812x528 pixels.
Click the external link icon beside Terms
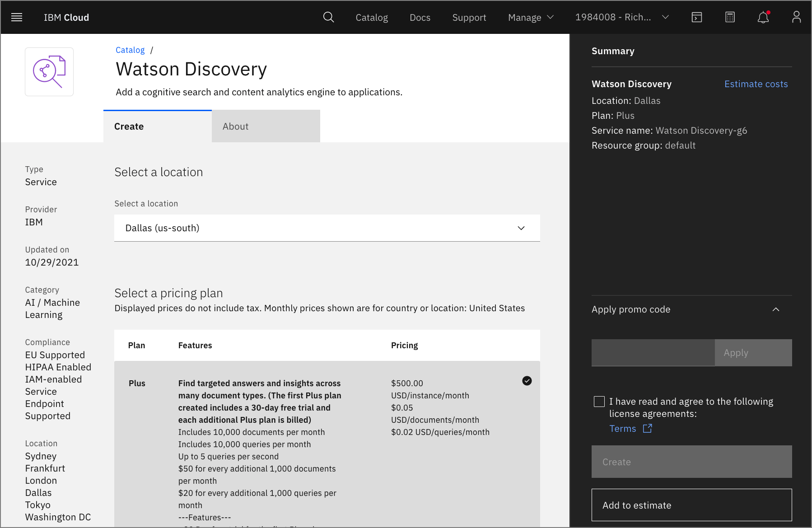tap(647, 428)
